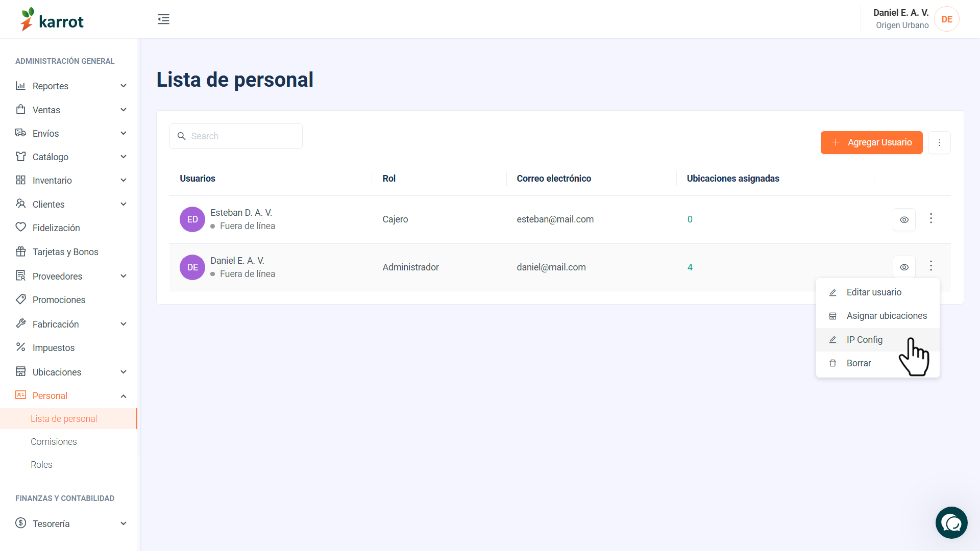
Task: Collapse the sidebar with the menu icon
Action: pos(163,19)
